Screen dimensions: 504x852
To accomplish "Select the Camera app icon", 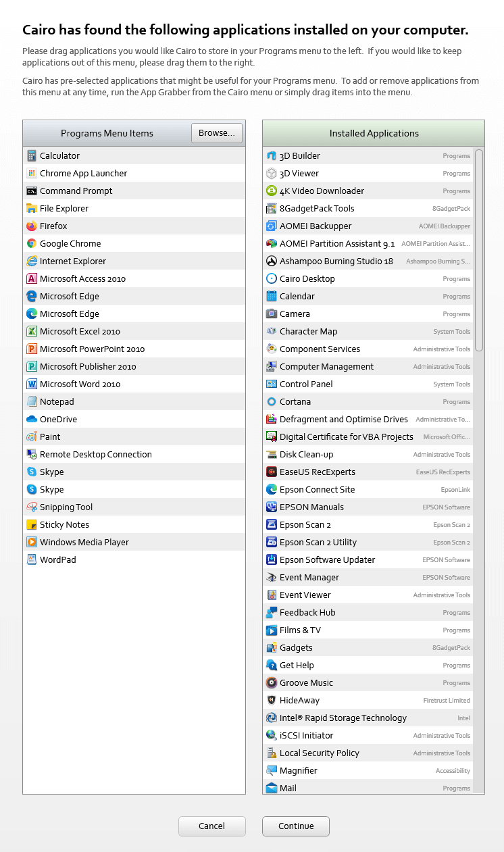I will (x=271, y=314).
